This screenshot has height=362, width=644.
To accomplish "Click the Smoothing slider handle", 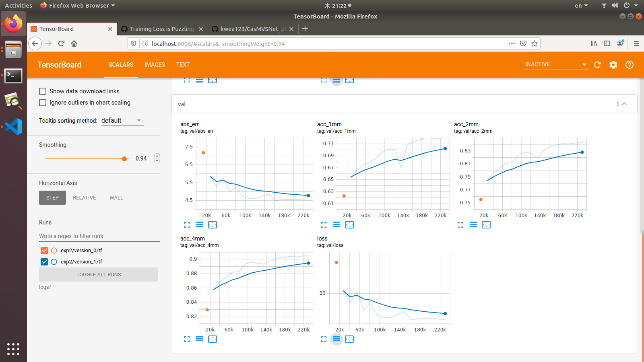I will coord(124,159).
